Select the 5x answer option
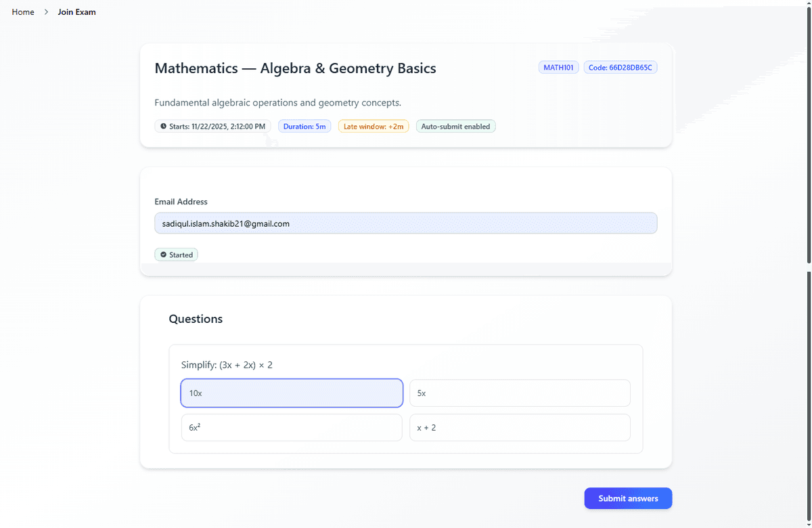Viewport: 812px width, 528px height. tap(520, 393)
